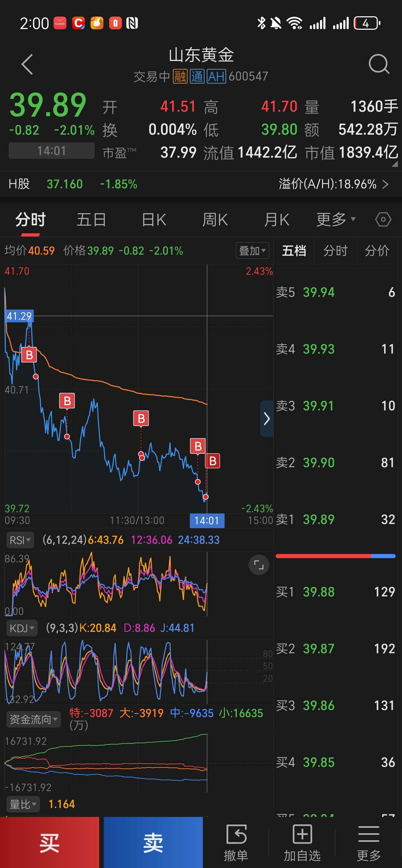The width and height of the screenshot is (402, 868).
Task: Tap the NFC icon in status bar
Action: 132,23
